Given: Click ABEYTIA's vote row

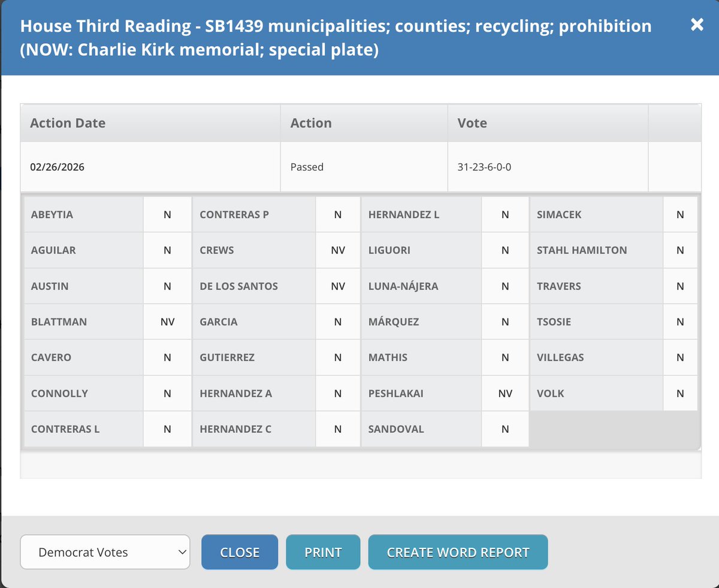Looking at the screenshot, I should (84, 214).
